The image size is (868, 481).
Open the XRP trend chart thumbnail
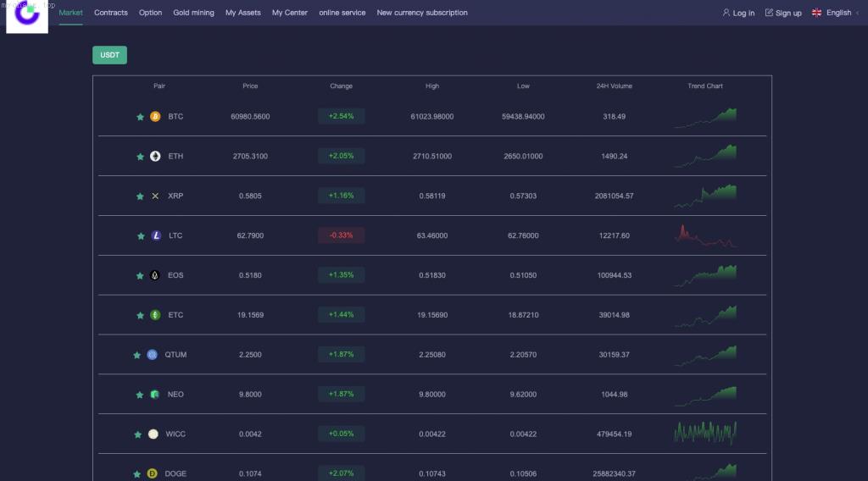tap(705, 196)
